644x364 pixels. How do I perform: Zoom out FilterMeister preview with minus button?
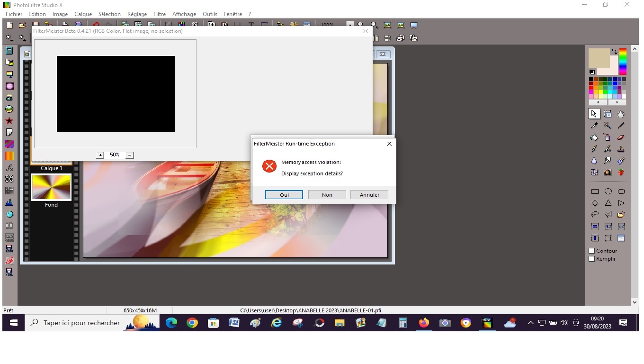130,155
